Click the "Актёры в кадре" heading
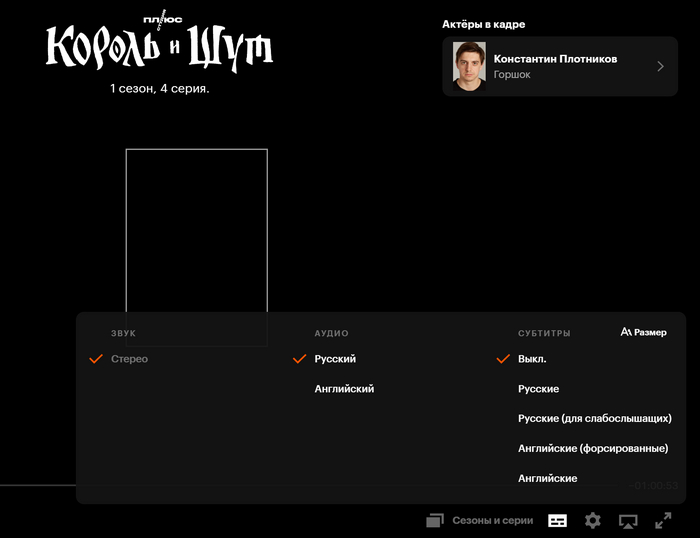Viewport: 700px width, 538px height. click(483, 24)
